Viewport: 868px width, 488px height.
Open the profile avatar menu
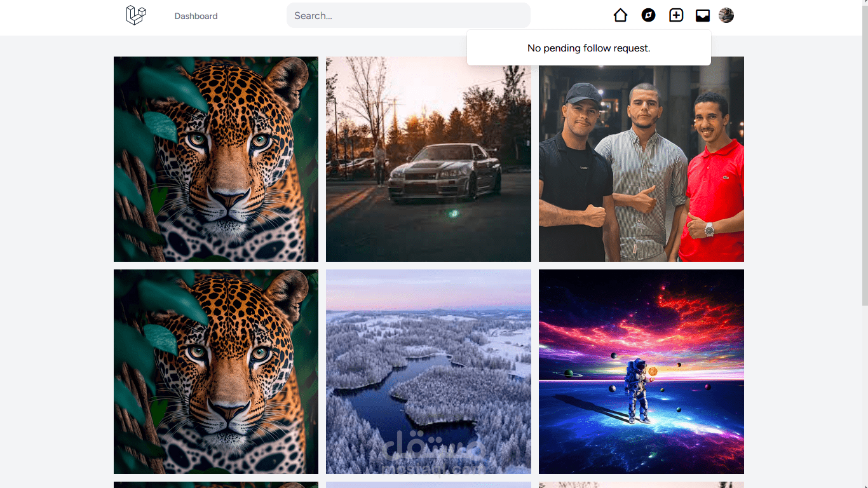[726, 15]
